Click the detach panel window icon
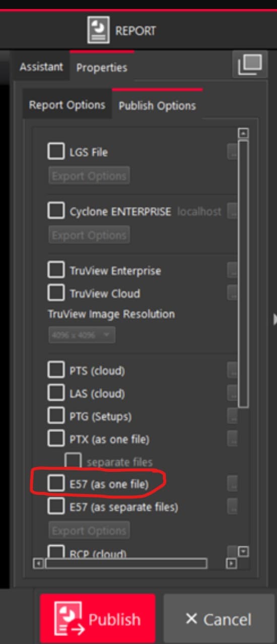The image size is (277, 644). tap(250, 65)
